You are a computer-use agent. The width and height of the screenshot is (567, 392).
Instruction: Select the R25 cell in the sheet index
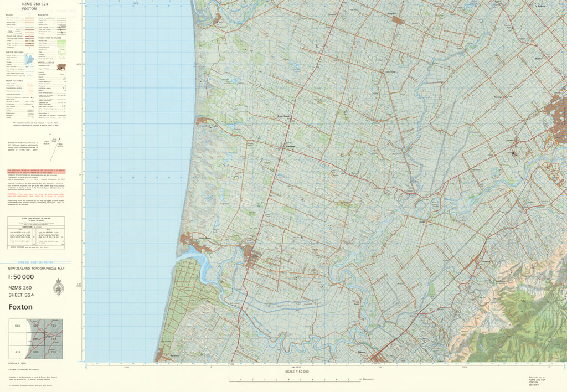tap(17, 352)
